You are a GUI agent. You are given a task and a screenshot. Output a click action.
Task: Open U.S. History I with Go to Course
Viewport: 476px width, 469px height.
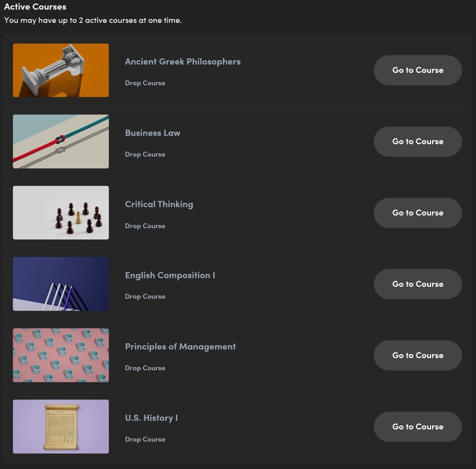[417, 427]
